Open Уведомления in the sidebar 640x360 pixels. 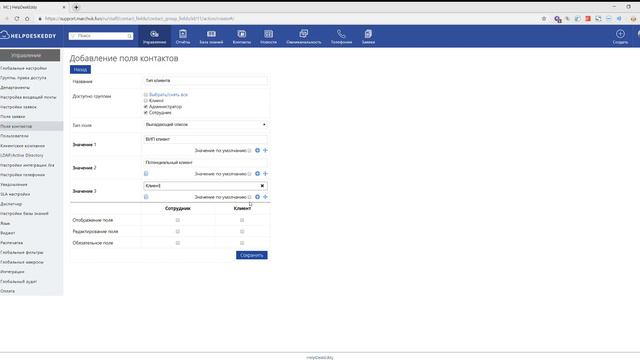14,185
